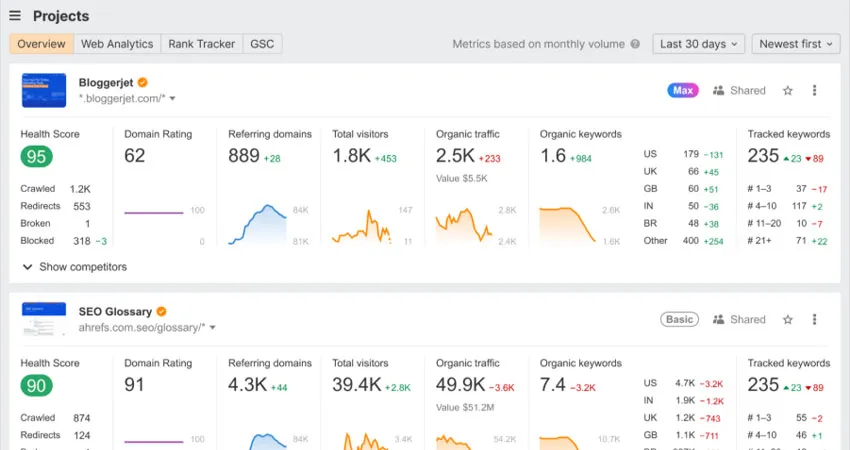The image size is (850, 450).
Task: Click Bloggerjet Organic traffic value 2.5K
Action: click(x=455, y=156)
